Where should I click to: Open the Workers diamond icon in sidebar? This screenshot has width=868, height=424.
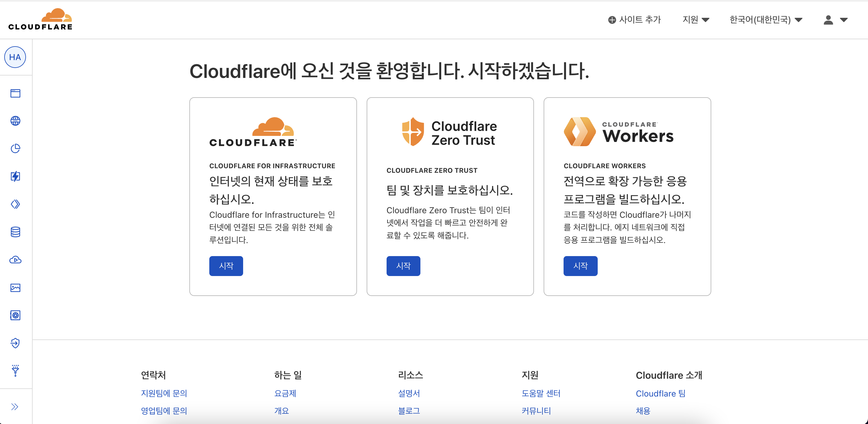click(15, 204)
